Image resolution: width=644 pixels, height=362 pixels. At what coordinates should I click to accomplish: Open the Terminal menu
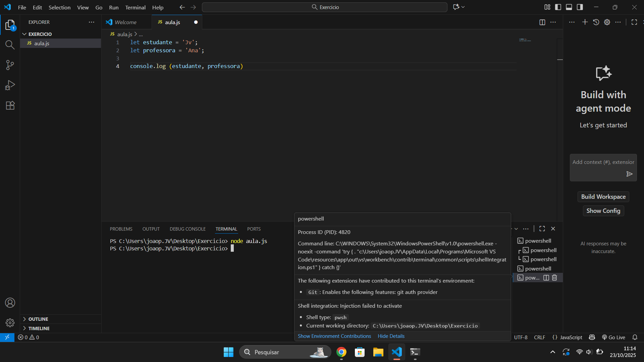pyautogui.click(x=135, y=7)
